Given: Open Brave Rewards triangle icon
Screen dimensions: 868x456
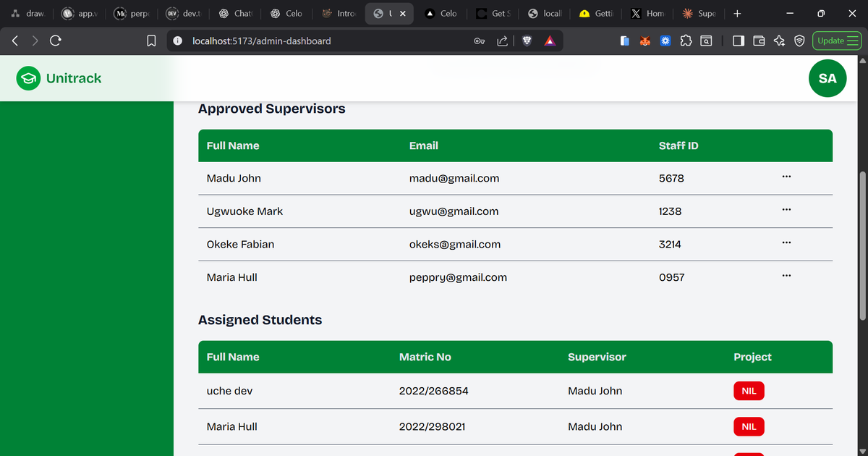Looking at the screenshot, I should pyautogui.click(x=549, y=41).
